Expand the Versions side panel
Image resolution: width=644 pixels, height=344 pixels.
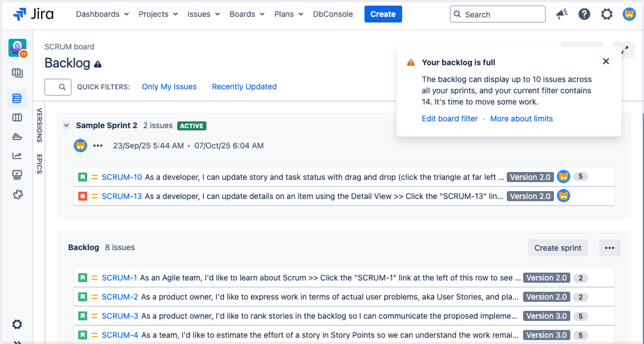click(x=39, y=125)
